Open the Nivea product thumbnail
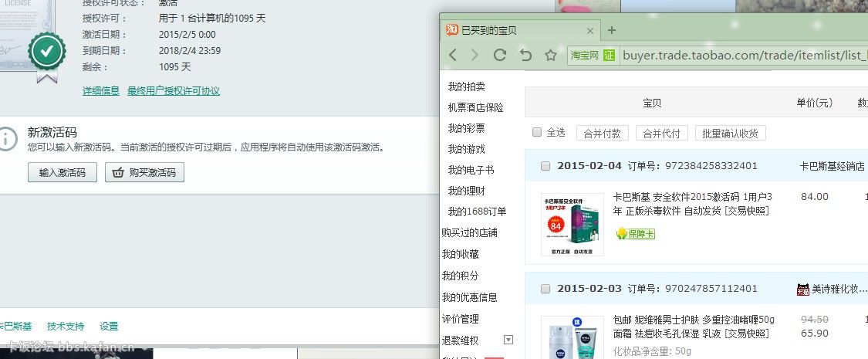Screen dimensions: 868x359 [x=572, y=337]
